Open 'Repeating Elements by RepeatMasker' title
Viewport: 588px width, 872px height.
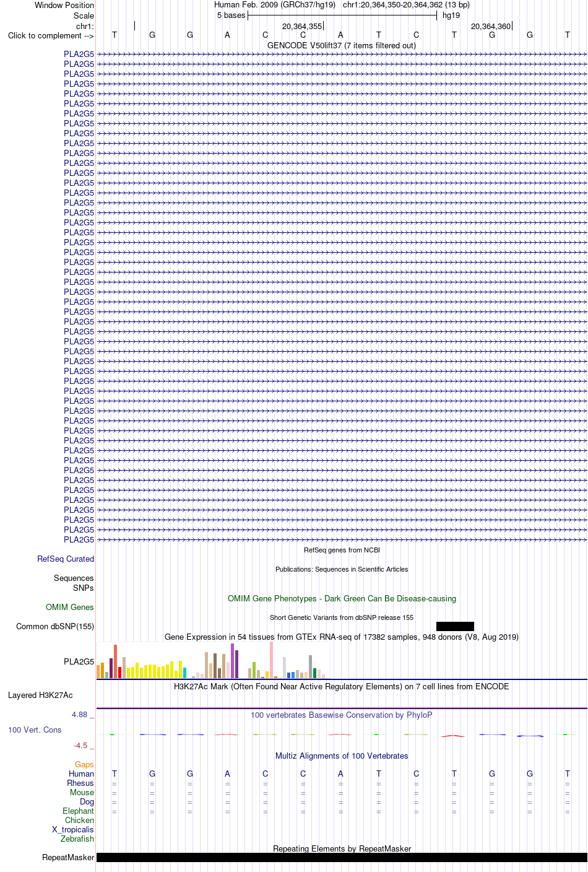point(342,848)
